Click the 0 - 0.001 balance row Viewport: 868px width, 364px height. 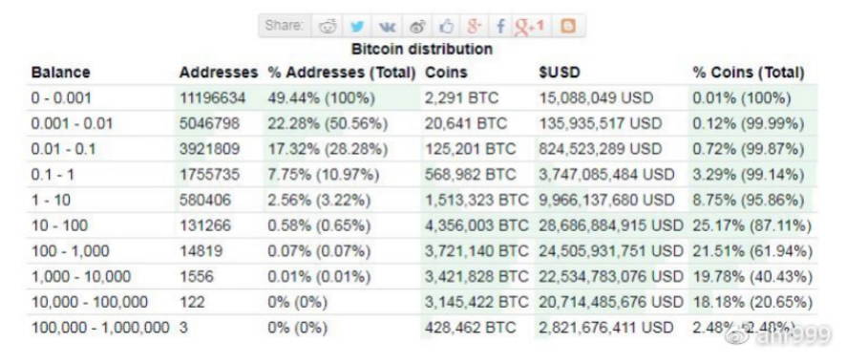[422, 98]
